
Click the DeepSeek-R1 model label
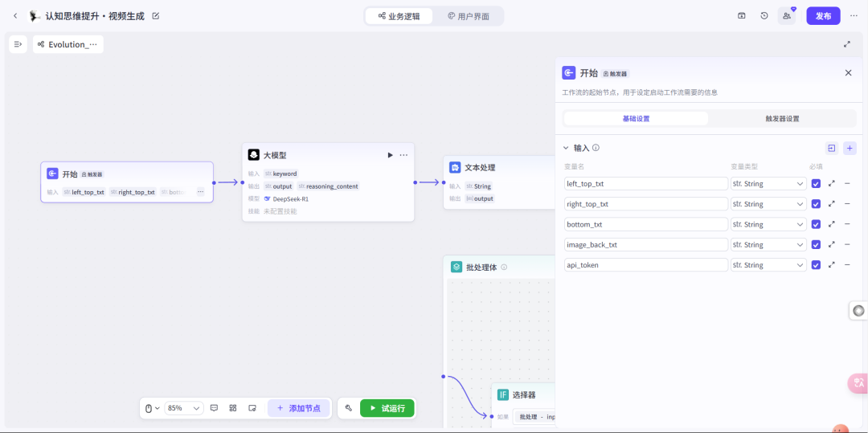coord(291,198)
